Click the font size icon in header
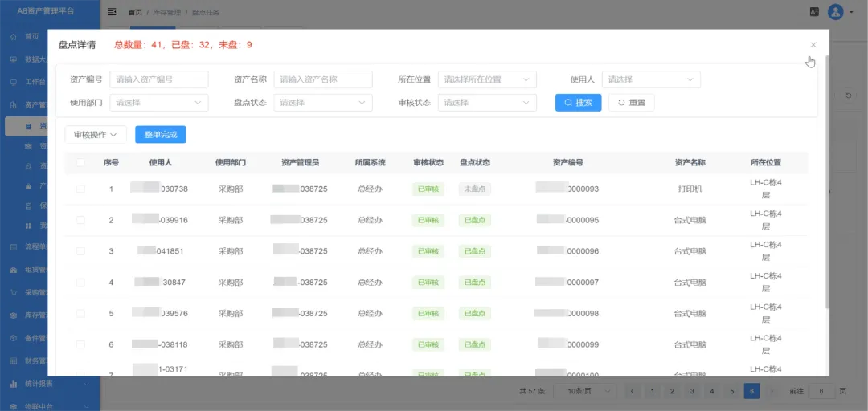868x411 pixels. tap(814, 12)
